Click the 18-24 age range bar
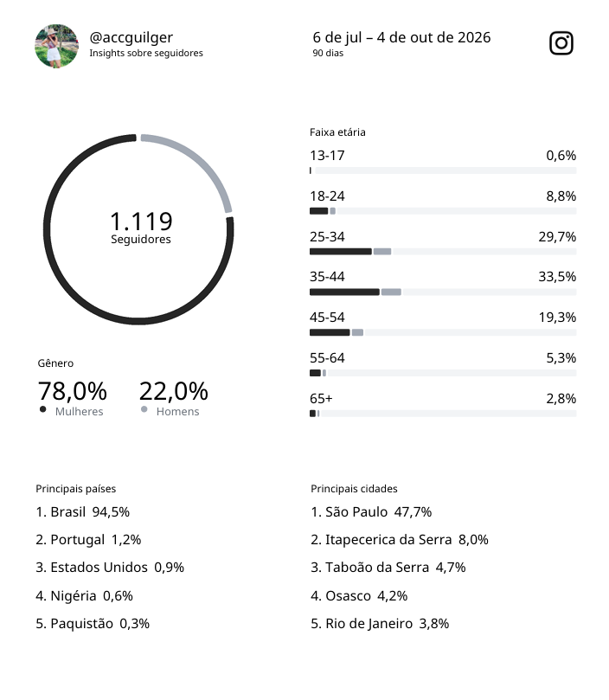 [443, 211]
